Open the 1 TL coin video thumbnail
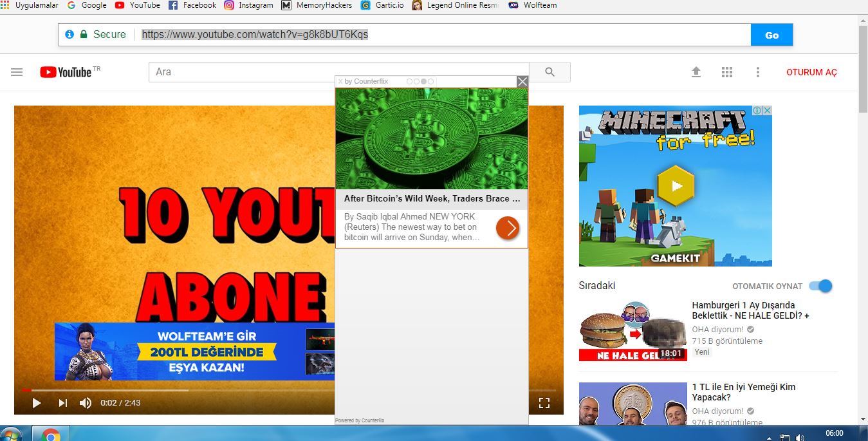868x441 pixels. [633, 404]
